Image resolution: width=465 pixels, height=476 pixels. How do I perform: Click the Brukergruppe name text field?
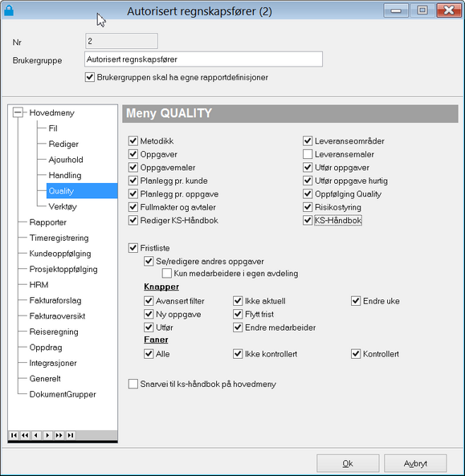pyautogui.click(x=203, y=59)
